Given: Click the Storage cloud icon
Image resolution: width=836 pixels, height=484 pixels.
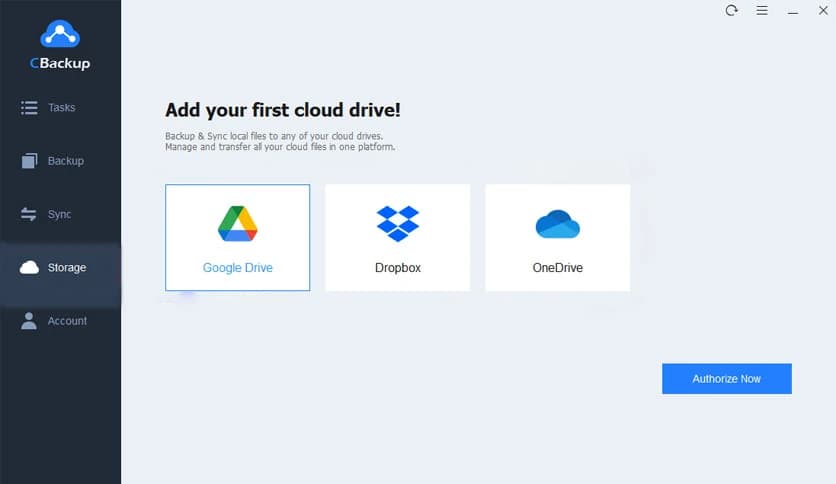Looking at the screenshot, I should [x=29, y=268].
